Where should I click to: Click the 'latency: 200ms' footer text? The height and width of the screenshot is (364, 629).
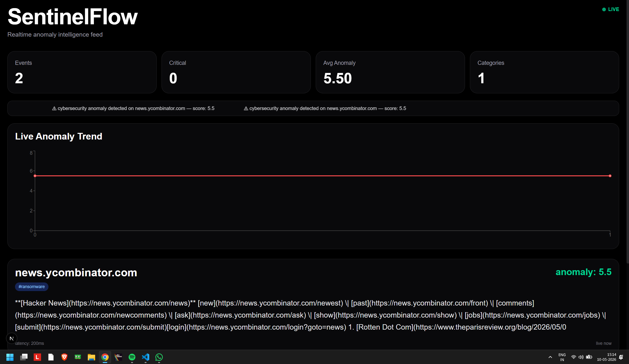[30, 343]
